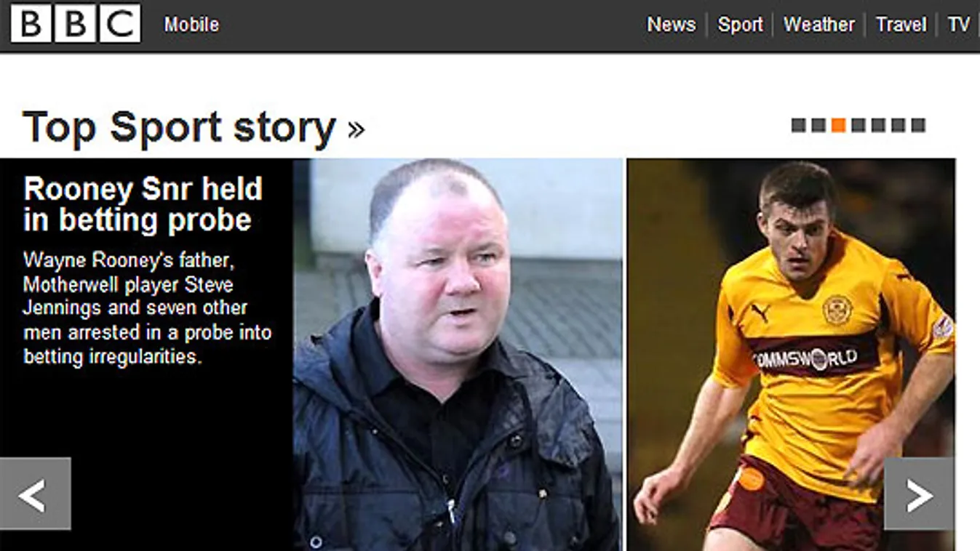
Task: Open the Sport section
Action: coord(740,25)
